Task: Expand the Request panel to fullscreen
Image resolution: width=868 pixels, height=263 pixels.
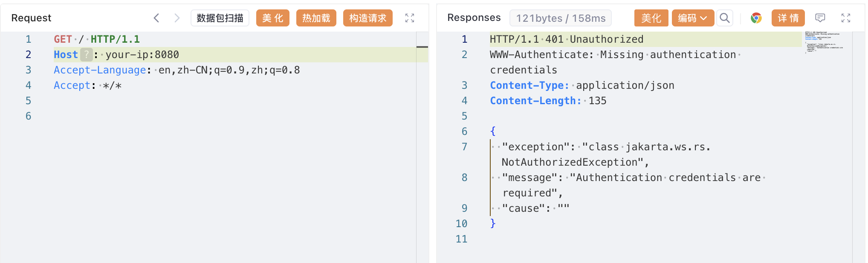Action: [x=409, y=18]
